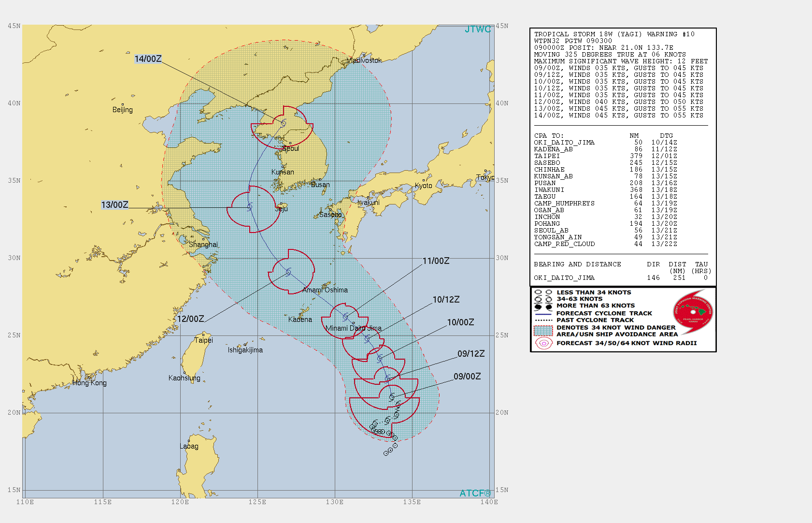Click the Kadena label on the map

coord(300,320)
